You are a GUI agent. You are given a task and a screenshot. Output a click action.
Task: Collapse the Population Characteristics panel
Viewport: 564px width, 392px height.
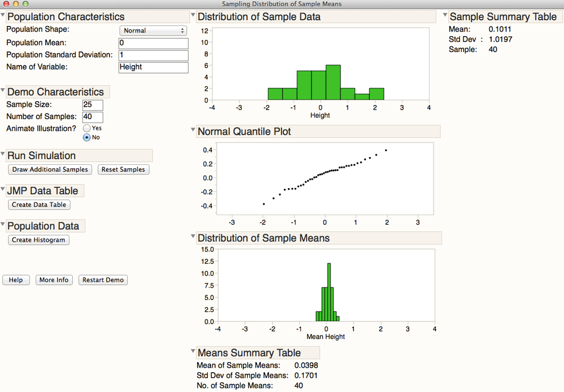click(x=3, y=16)
